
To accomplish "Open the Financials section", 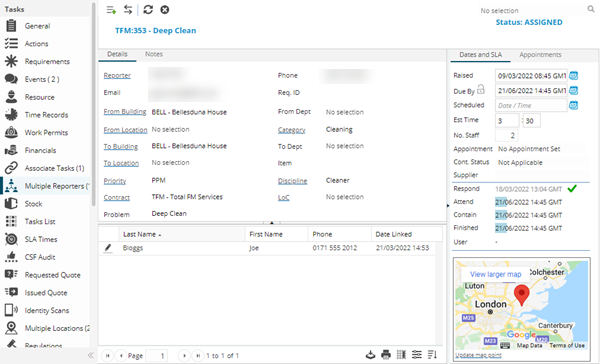I will (x=40, y=150).
